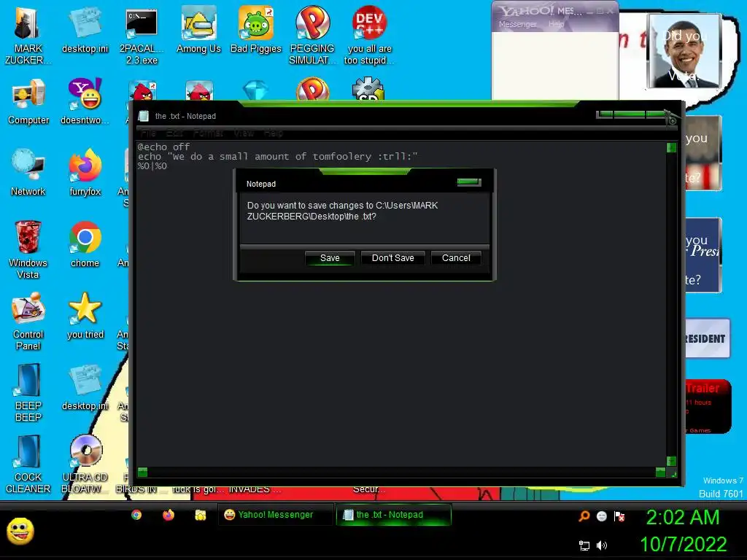
Task: Select the furryfox Firefox shortcut
Action: tap(85, 173)
